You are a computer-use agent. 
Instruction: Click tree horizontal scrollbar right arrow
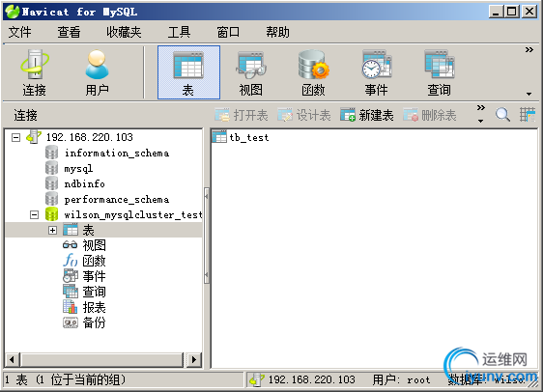point(194,360)
